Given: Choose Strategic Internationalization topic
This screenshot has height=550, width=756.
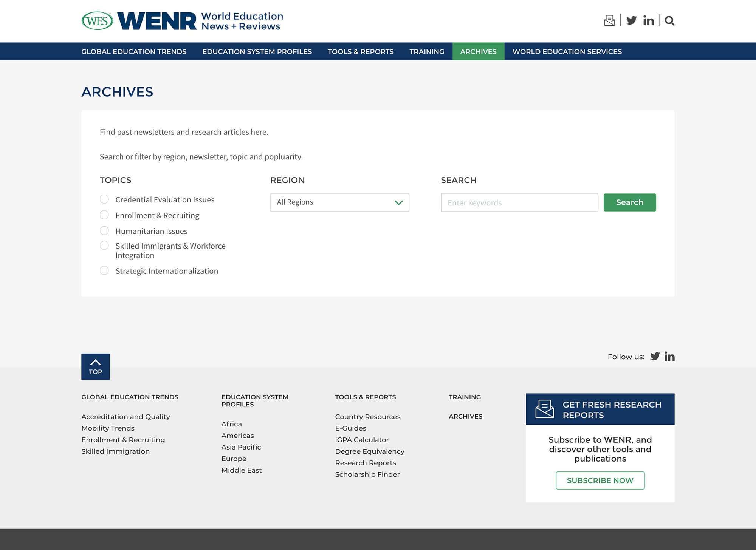Looking at the screenshot, I should [104, 270].
